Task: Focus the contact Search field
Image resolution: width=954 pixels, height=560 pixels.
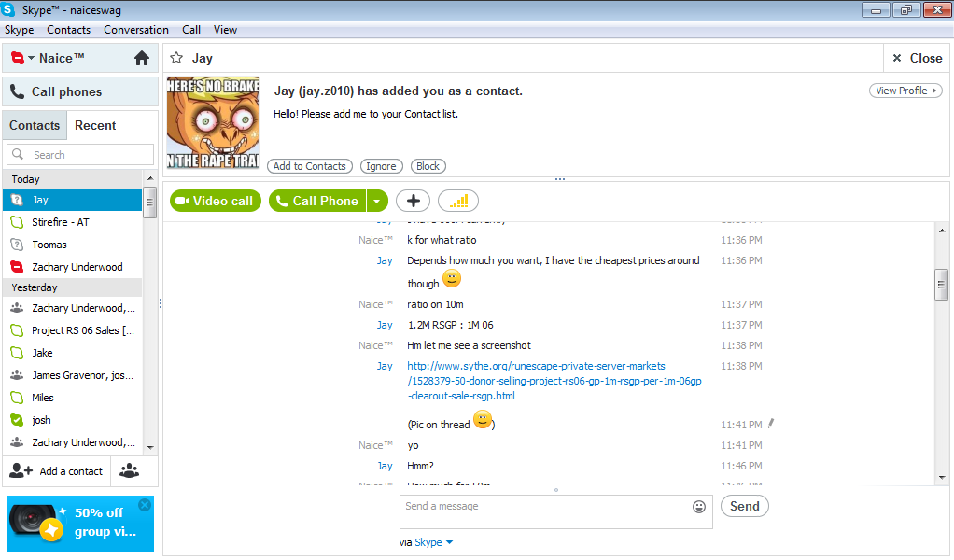Action: (80, 154)
